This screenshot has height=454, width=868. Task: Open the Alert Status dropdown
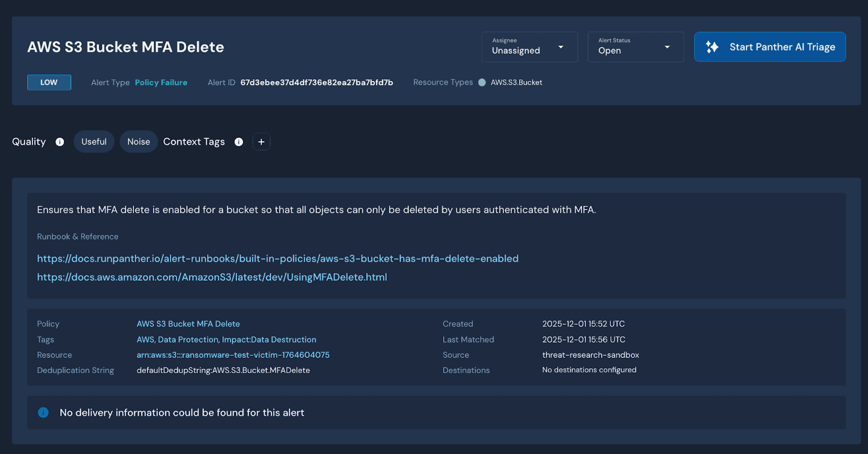point(636,47)
